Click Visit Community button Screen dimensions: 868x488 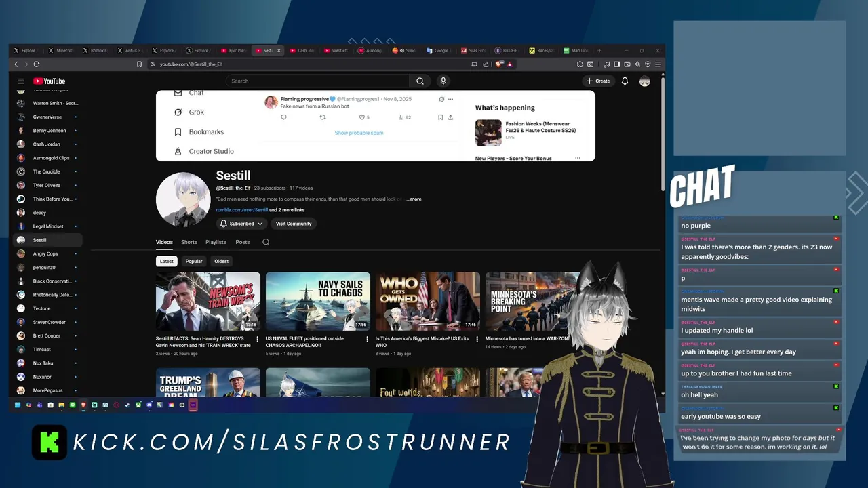point(294,224)
